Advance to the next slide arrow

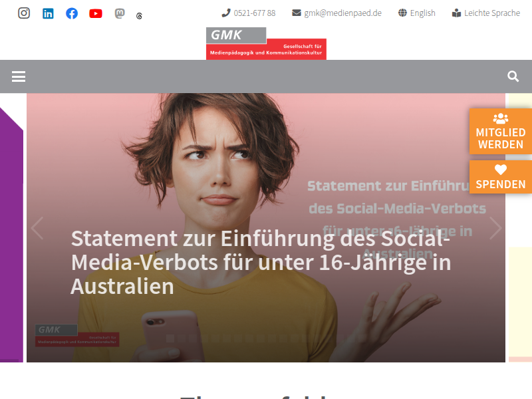[495, 228]
